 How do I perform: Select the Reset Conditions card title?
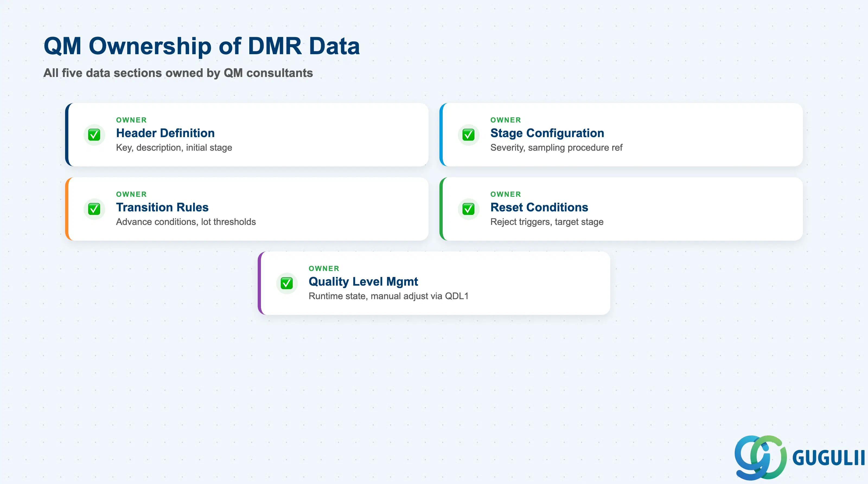coord(539,207)
